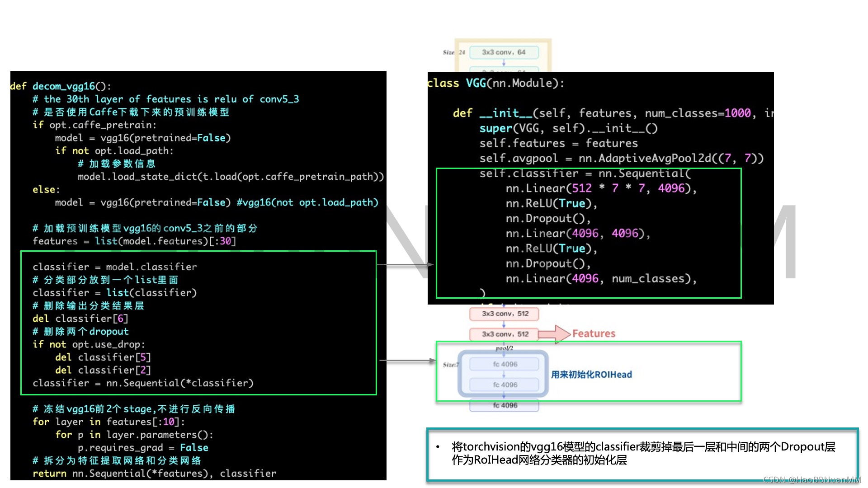Click the 3x3 conv, 512 node above pool/2

503,314
